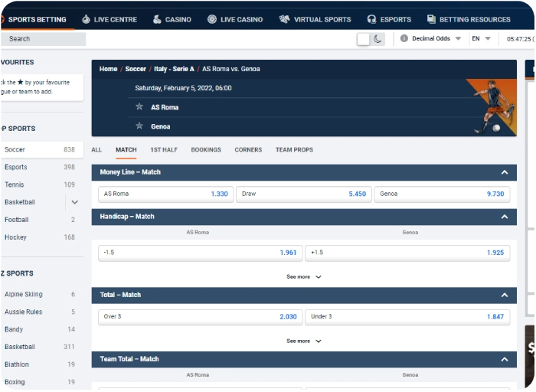Collapse the Money Line – Match section
Image resolution: width=536 pixels, height=392 pixels.
click(x=504, y=172)
